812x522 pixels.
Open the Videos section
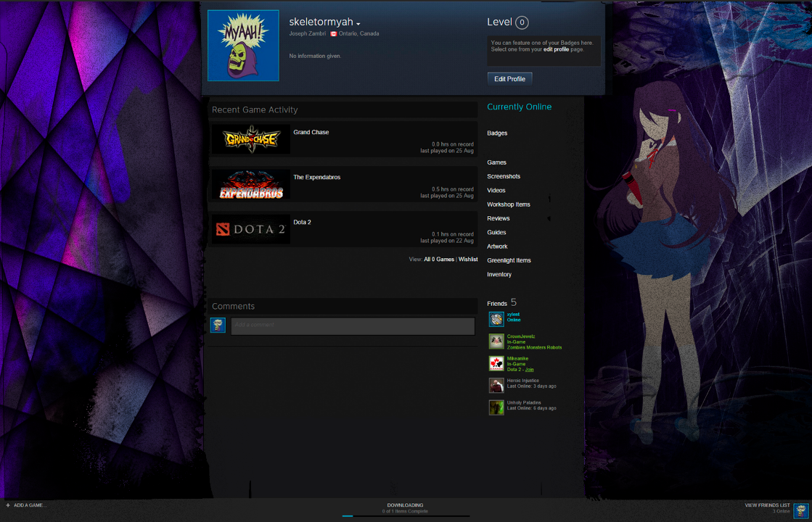[x=496, y=191]
